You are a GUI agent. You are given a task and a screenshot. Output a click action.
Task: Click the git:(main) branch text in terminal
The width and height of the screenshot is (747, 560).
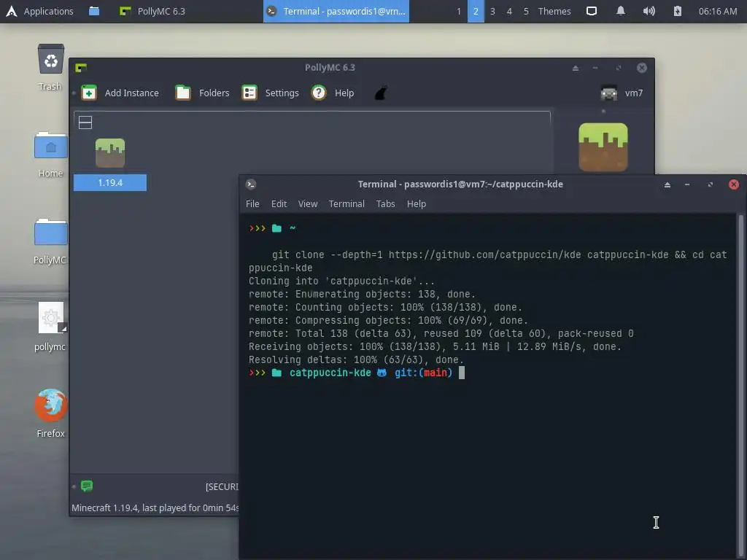coord(423,373)
